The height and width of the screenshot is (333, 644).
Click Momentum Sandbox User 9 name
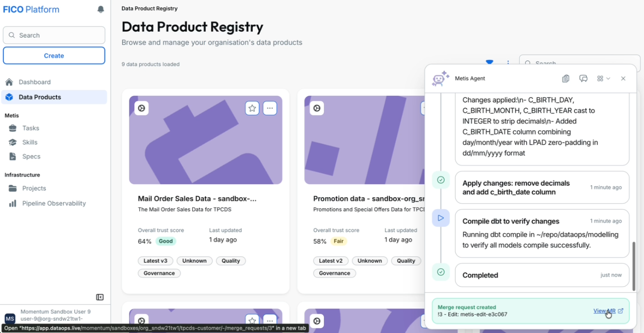[x=56, y=311]
